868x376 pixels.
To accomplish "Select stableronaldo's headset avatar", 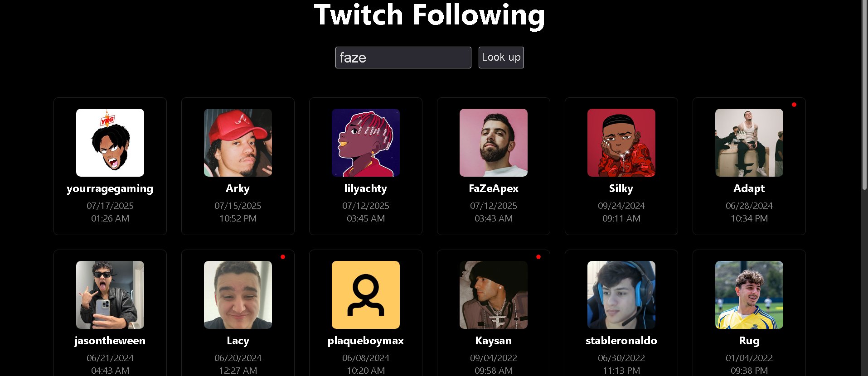I will pos(621,295).
